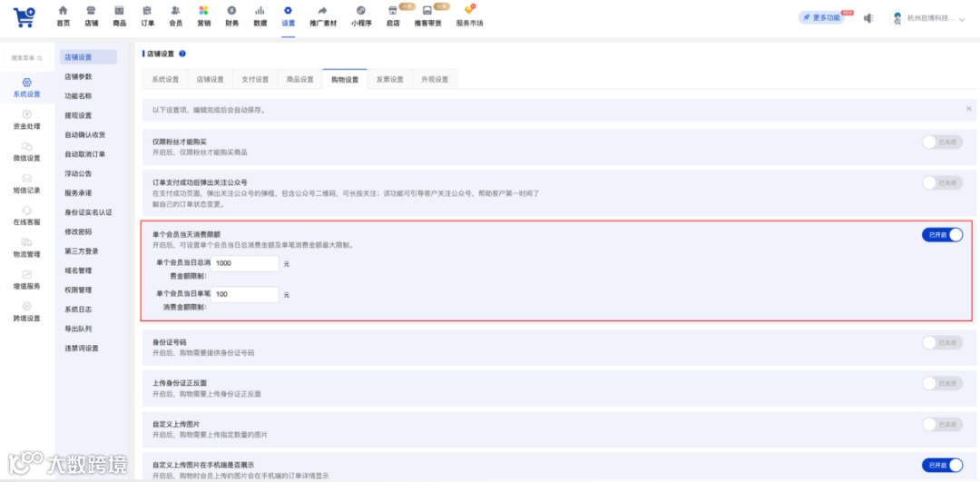Open the 推客带货 icon
This screenshot has height=482, width=980.
427,11
